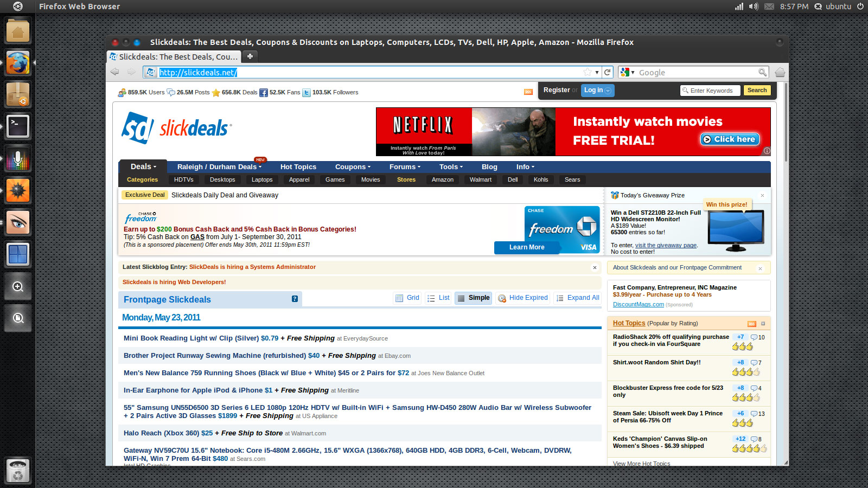Screen dimensions: 868x488
Task: Click the Netflix 'Click here' banner button
Action: (729, 139)
